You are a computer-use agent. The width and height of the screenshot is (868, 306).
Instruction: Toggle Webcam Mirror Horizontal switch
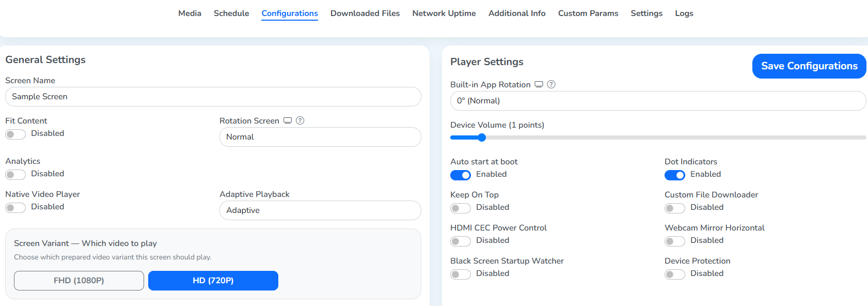tap(675, 241)
